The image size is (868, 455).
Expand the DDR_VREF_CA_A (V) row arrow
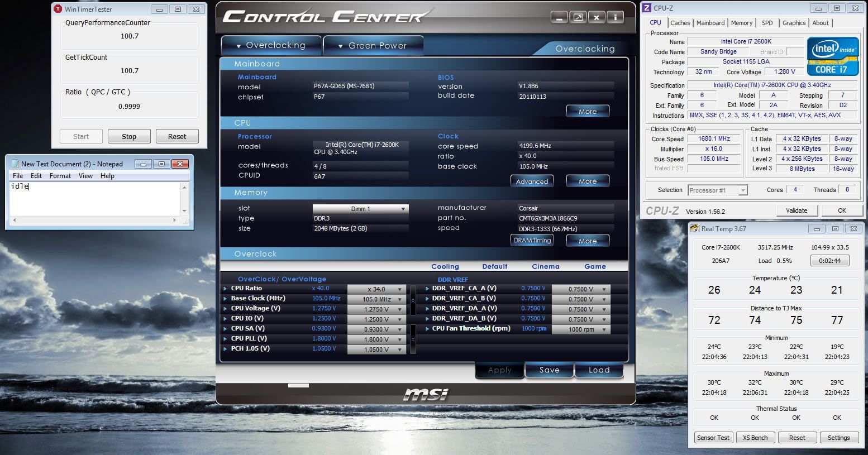[x=427, y=289]
